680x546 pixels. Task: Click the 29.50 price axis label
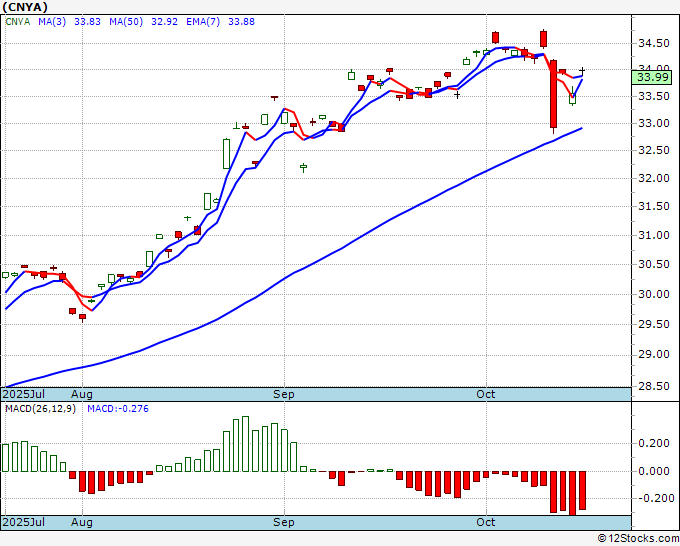[x=653, y=324]
